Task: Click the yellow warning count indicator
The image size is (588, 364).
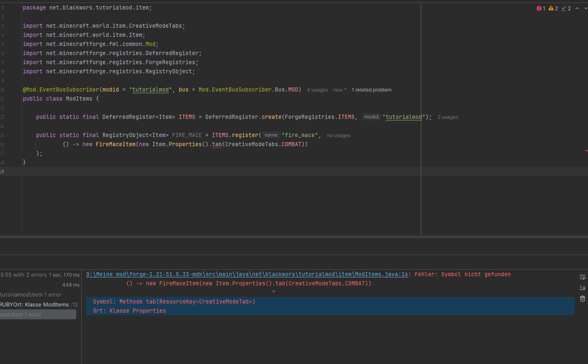Action: pyautogui.click(x=553, y=8)
